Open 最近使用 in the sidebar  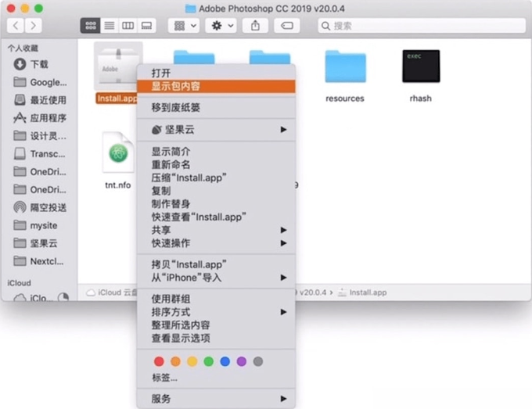tap(40, 100)
